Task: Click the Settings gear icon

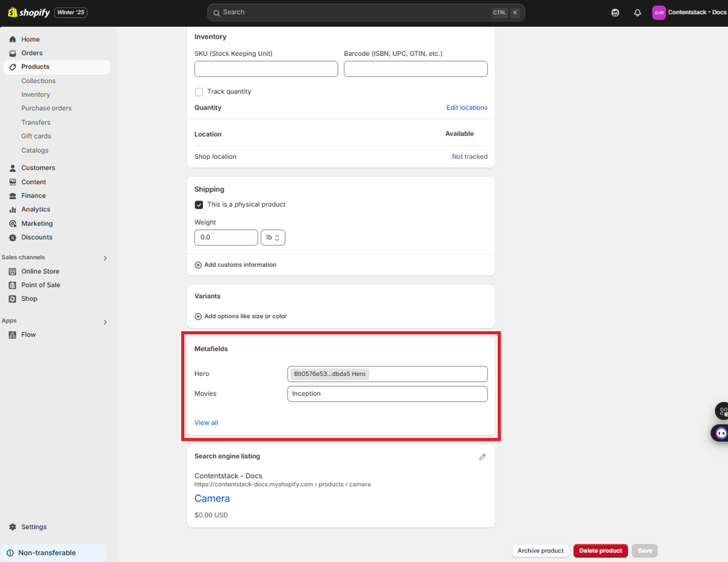Action: (13, 527)
